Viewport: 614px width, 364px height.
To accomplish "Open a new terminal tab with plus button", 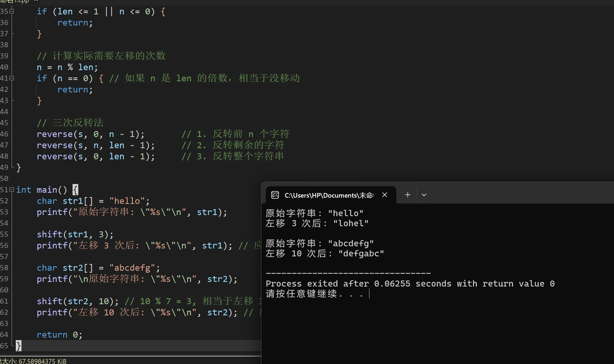I will tap(407, 195).
